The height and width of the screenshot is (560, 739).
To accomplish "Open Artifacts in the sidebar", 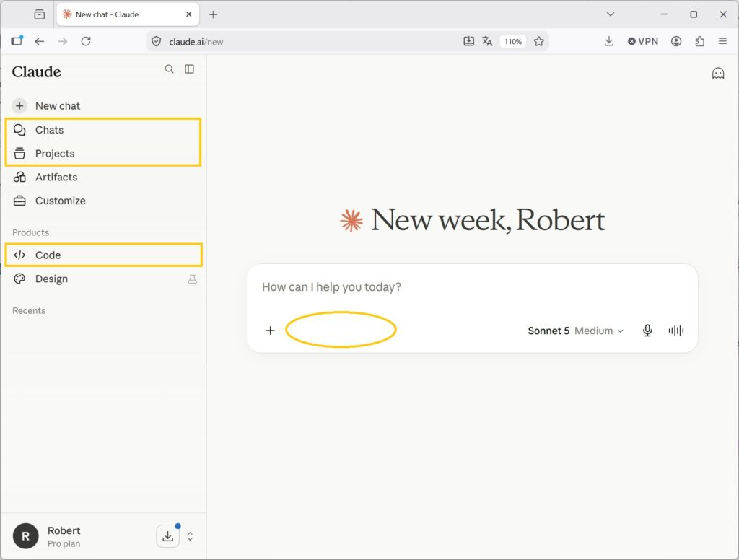I will [x=104, y=177].
